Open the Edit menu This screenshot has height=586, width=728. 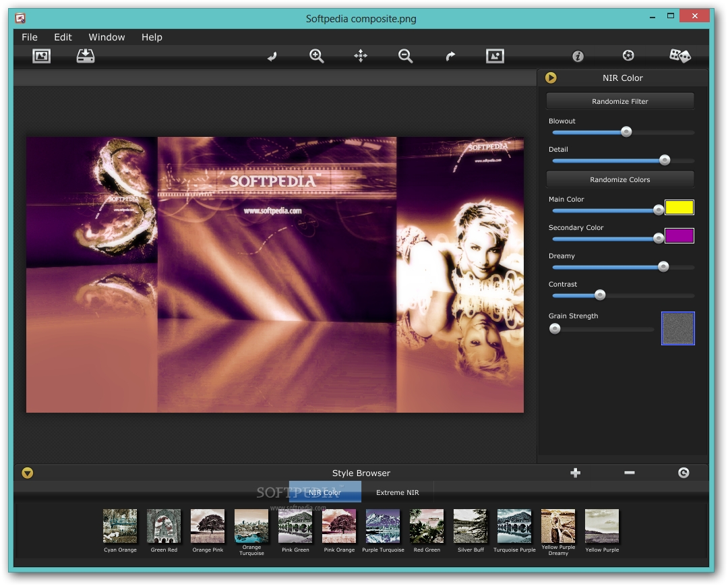63,37
